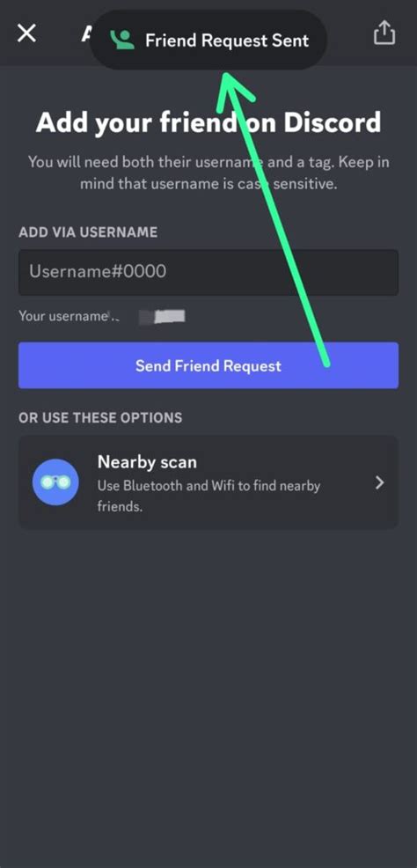Viewport: 417px width, 868px height.
Task: Focus the Username#0000 input field
Action: (x=208, y=272)
